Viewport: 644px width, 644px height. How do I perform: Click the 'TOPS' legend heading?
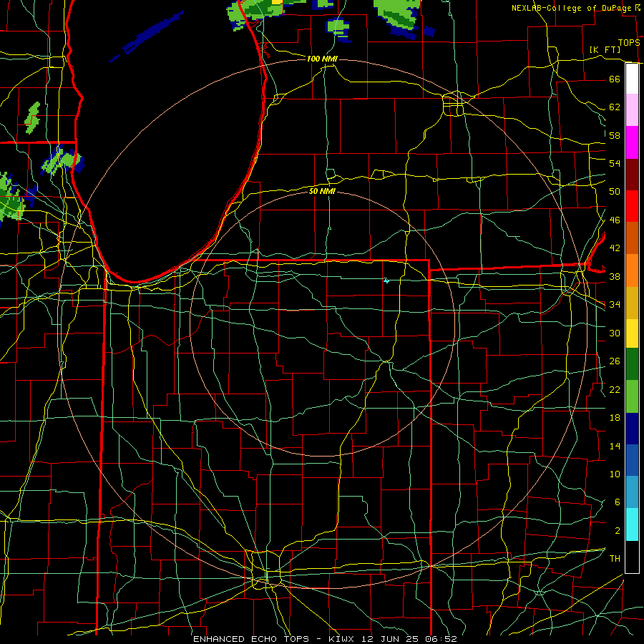tap(629, 43)
